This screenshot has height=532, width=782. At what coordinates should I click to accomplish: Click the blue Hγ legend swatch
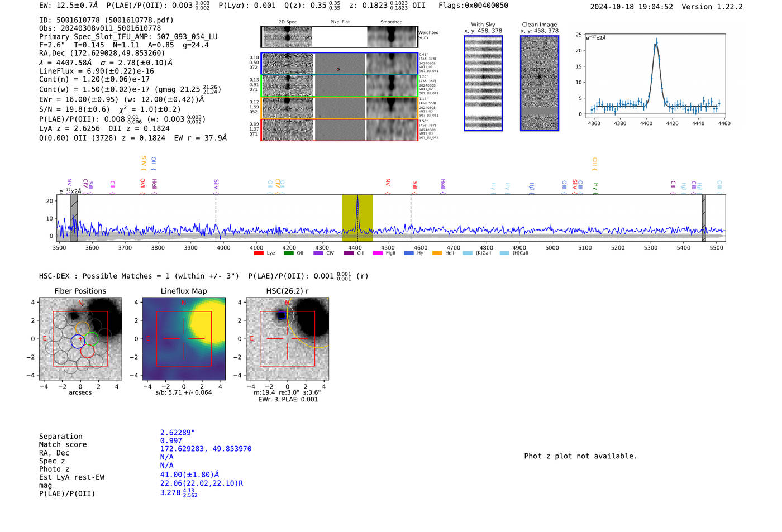tap(408, 253)
